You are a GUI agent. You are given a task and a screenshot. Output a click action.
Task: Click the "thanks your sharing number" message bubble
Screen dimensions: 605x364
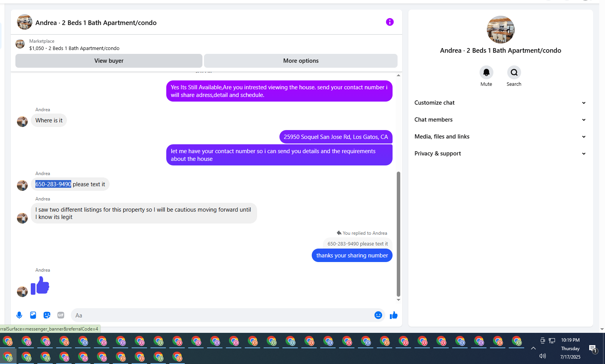click(352, 255)
